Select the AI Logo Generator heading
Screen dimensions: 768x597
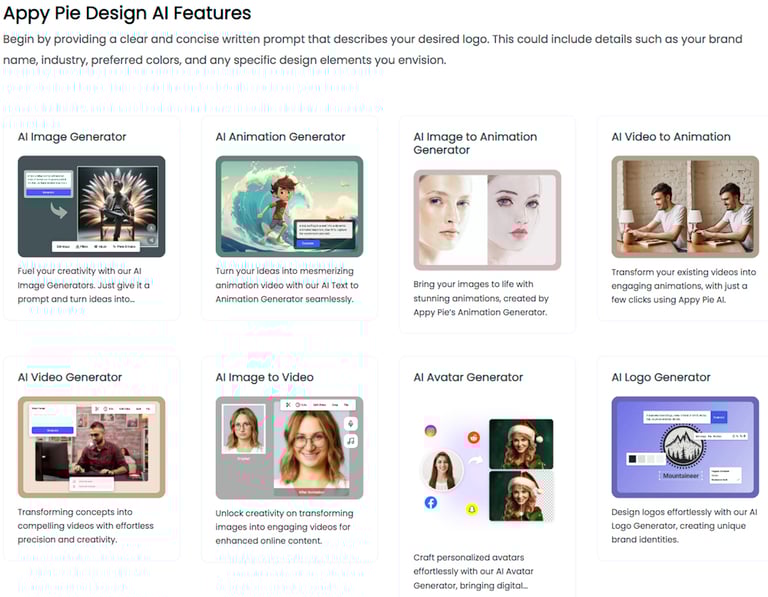661,377
